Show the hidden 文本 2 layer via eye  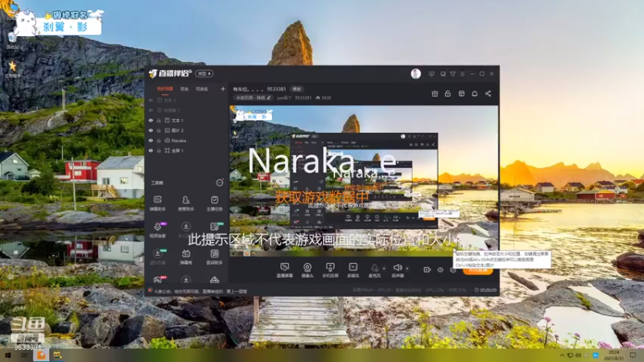pos(151,101)
